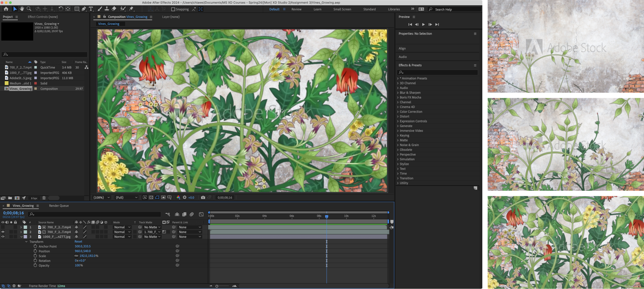Viewport: 644px width, 289px height.
Task: Play the preview
Action: (x=423, y=24)
